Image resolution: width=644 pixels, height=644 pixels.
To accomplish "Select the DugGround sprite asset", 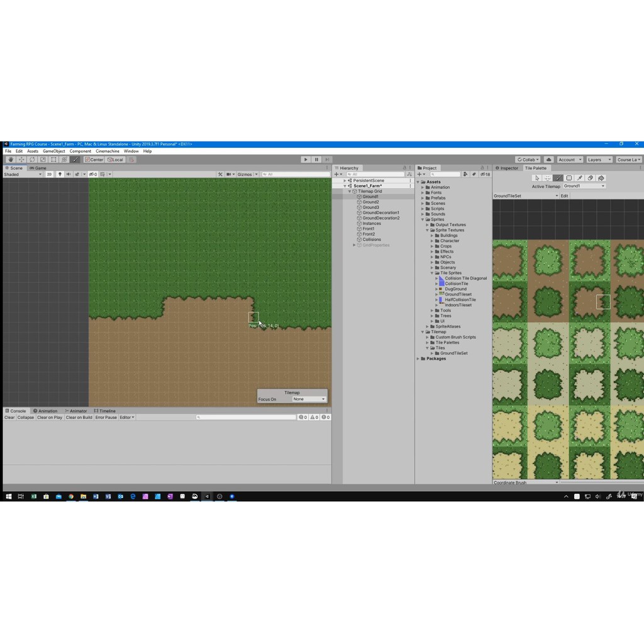I will pos(455,289).
